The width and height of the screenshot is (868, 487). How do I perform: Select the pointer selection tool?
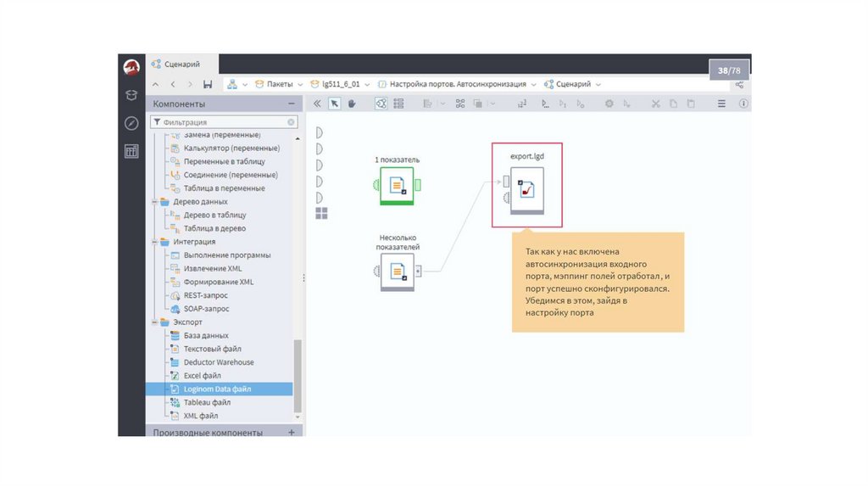pyautogui.click(x=334, y=104)
